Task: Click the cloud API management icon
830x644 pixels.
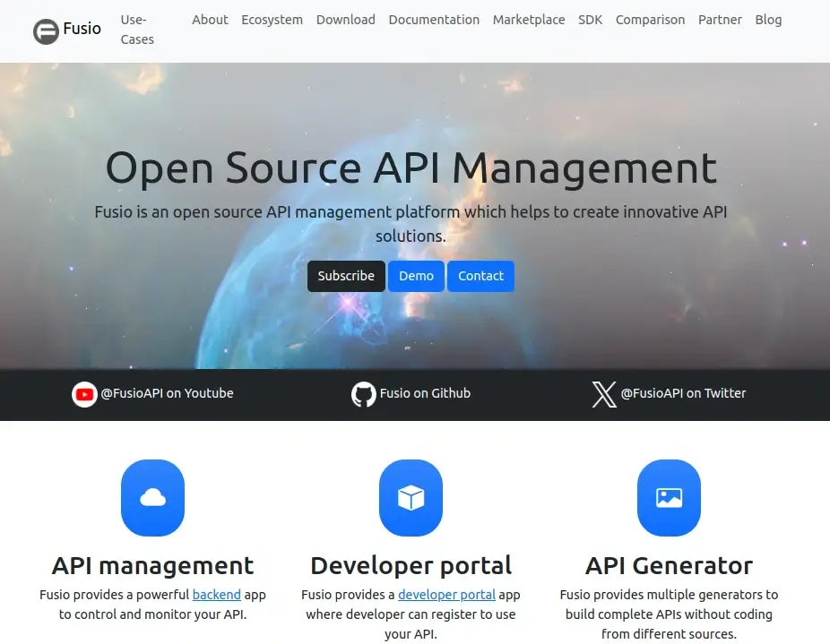Action: click(152, 497)
